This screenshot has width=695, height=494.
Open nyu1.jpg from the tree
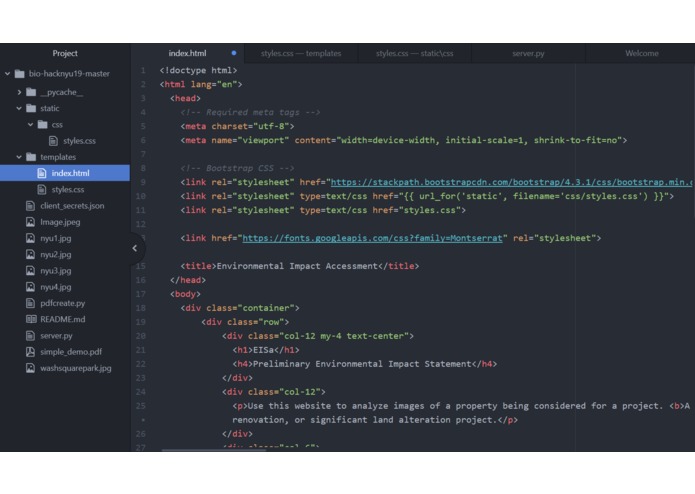pos(56,238)
